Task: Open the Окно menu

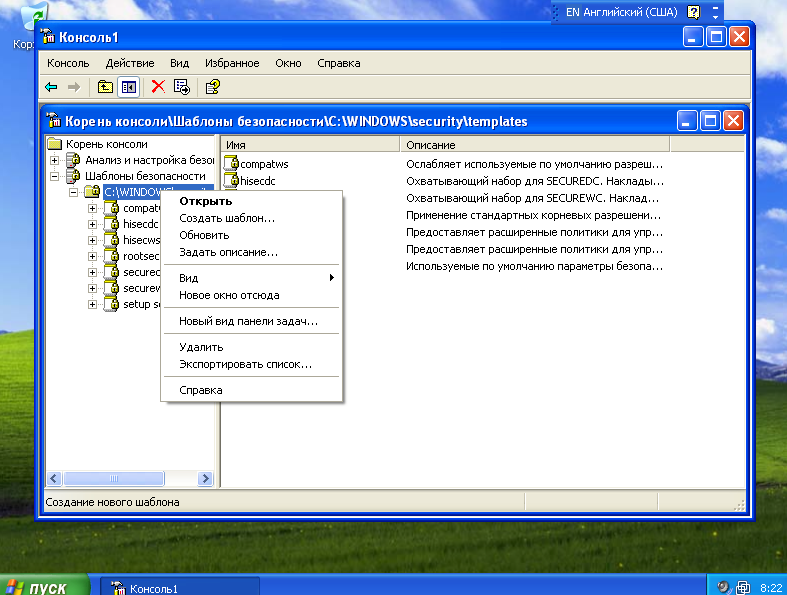Action: (x=288, y=63)
